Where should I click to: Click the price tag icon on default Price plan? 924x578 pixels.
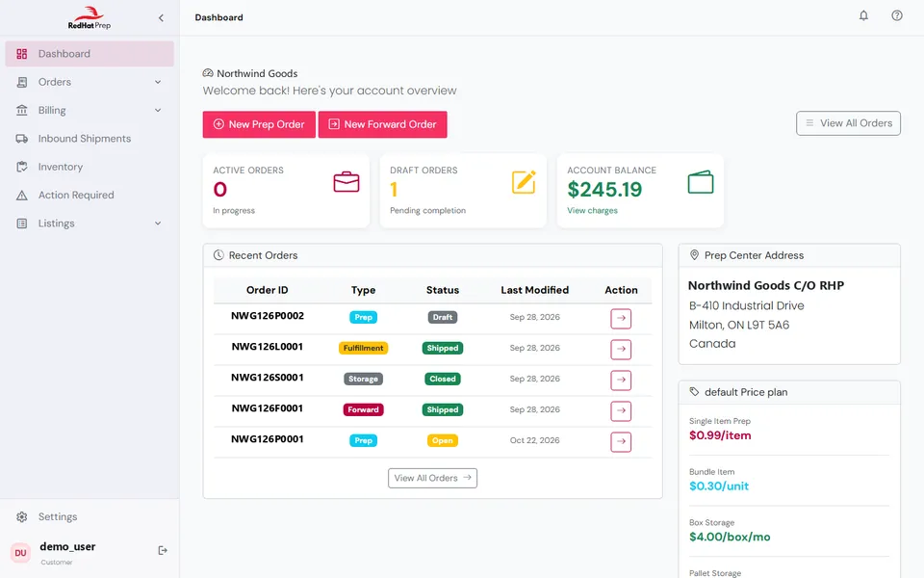(x=694, y=392)
